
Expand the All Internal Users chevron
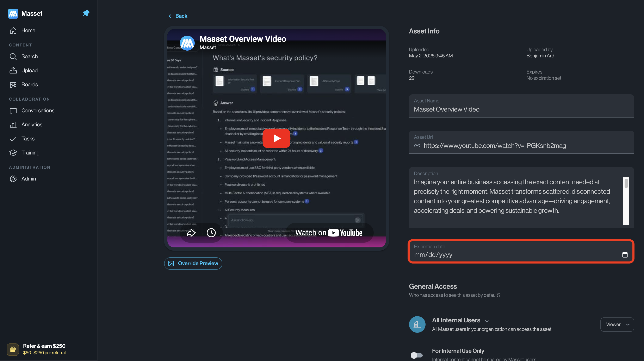pos(487,321)
